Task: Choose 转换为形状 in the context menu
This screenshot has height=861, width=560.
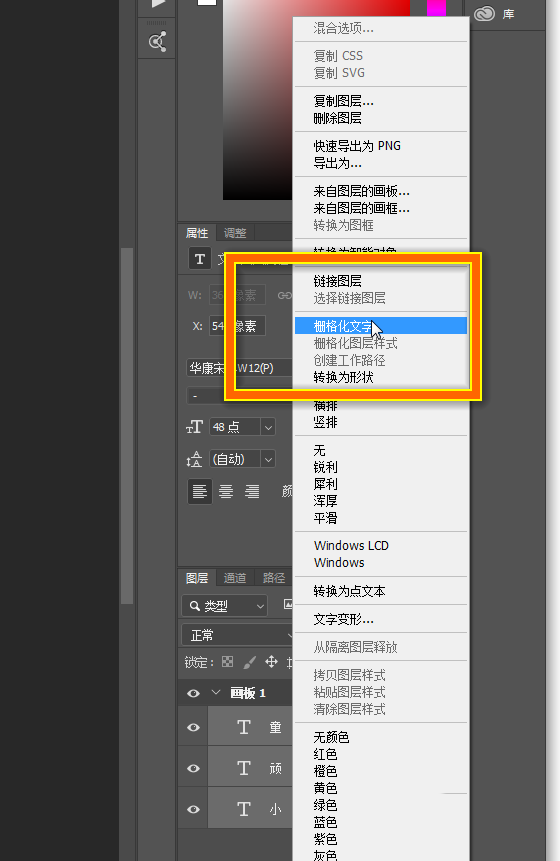Action: pyautogui.click(x=381, y=377)
